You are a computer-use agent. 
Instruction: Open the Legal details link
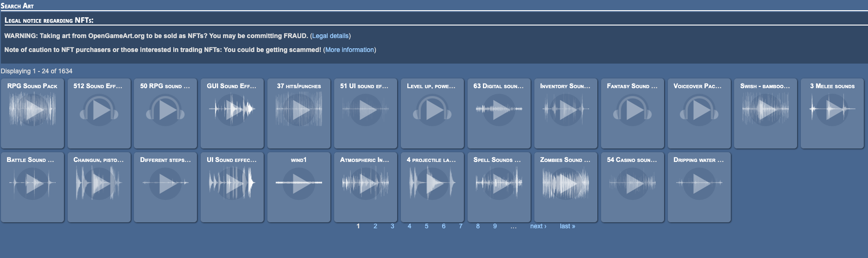(x=330, y=36)
